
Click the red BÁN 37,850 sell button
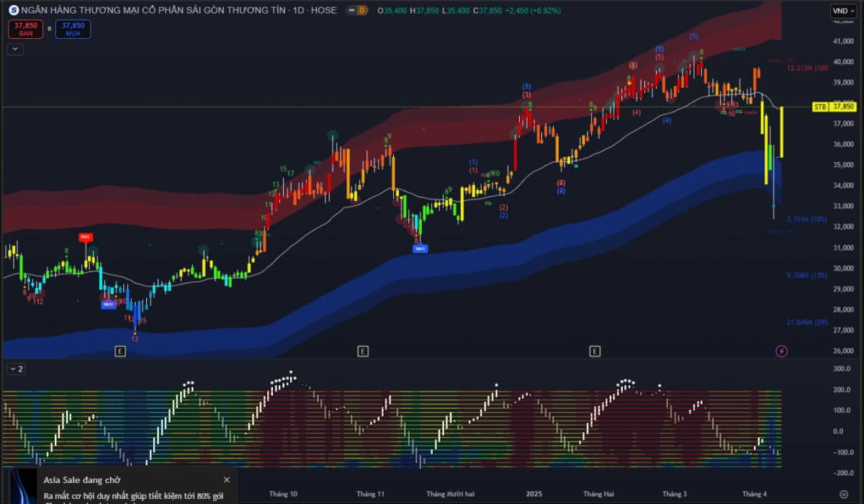[26, 29]
